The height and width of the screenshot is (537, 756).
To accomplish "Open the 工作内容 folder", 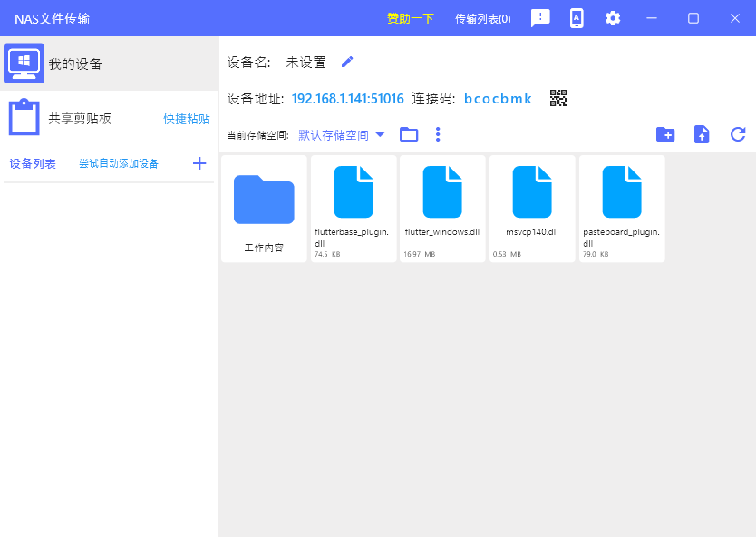I will (x=264, y=209).
